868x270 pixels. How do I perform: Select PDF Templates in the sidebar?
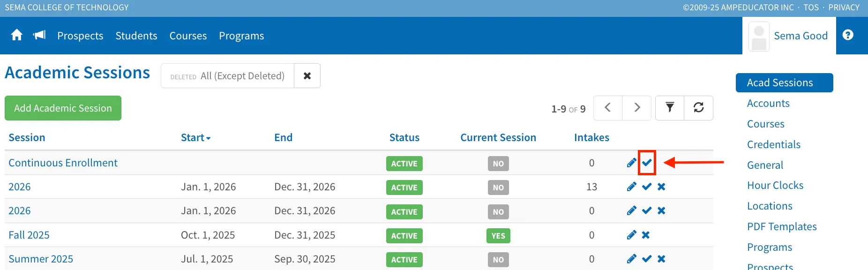tap(782, 226)
